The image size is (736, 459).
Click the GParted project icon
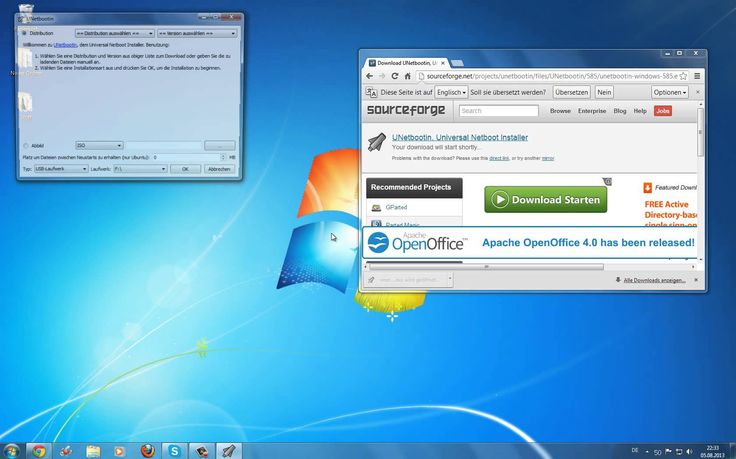coord(376,207)
